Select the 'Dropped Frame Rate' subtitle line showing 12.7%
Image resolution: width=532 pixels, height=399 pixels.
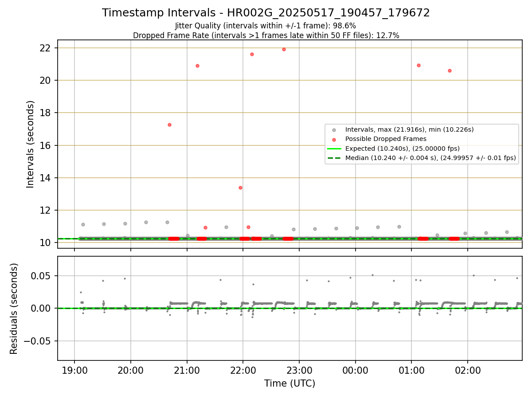(266, 35)
